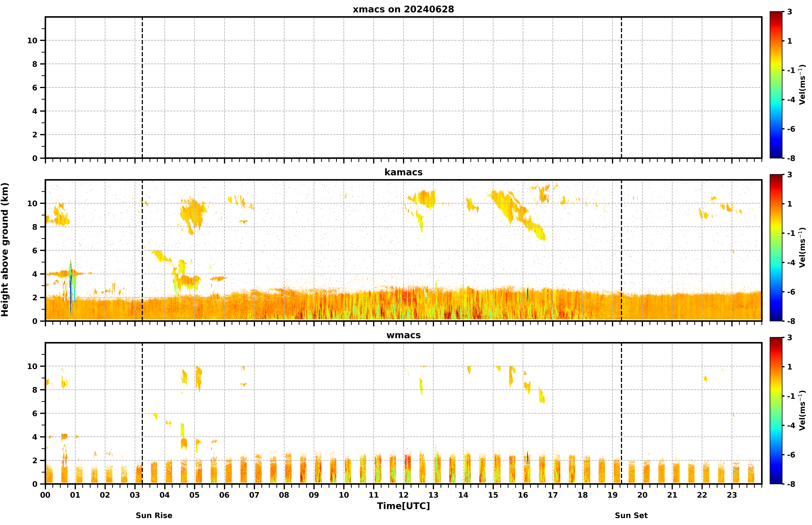Click the wmacs colorbar near the -4 tick
The height and width of the screenshot is (525, 812).
(776, 425)
